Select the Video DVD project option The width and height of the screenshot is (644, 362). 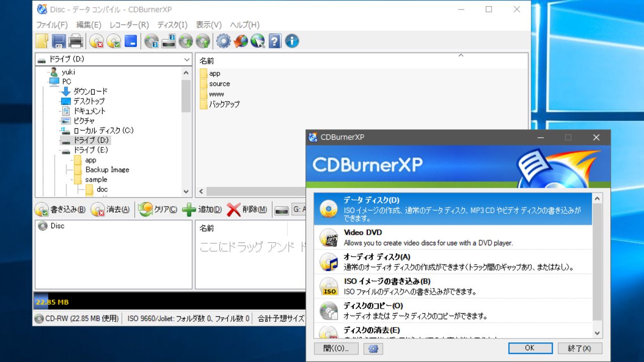[453, 237]
